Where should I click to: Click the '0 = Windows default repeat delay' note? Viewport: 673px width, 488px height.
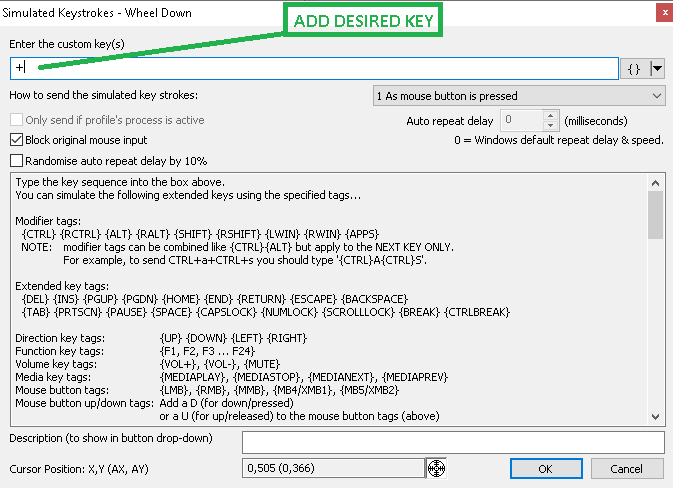(559, 140)
